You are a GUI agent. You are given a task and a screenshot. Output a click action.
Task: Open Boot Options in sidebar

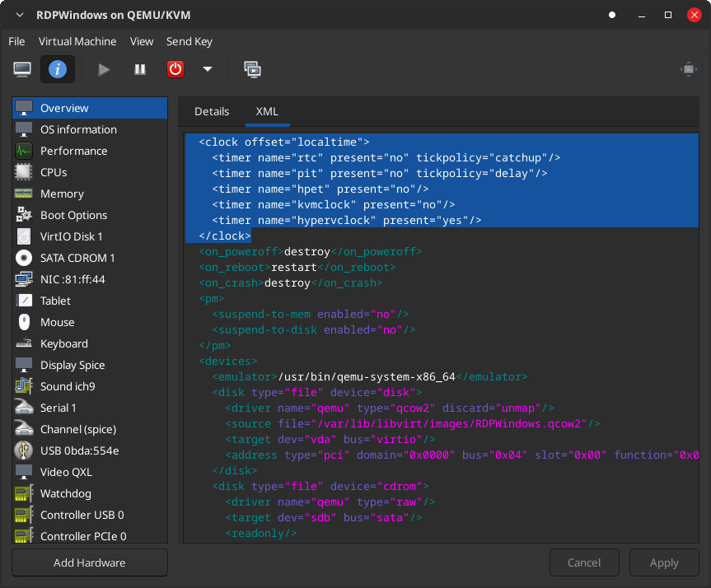point(73,215)
